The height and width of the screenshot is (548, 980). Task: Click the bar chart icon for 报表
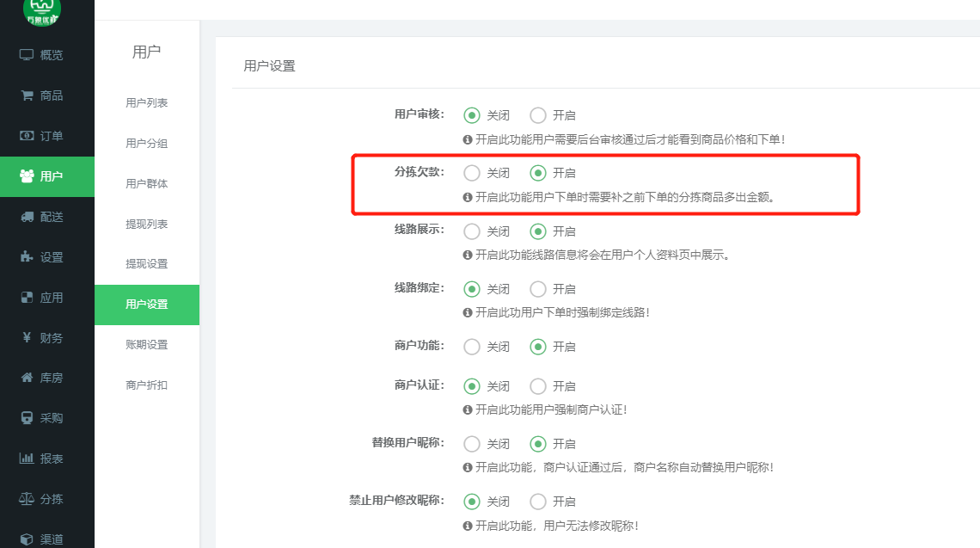27,459
